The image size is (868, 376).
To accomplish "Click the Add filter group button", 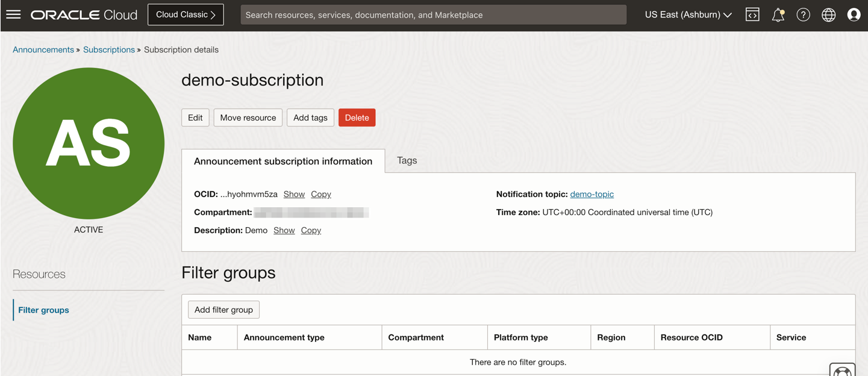I will (x=223, y=309).
